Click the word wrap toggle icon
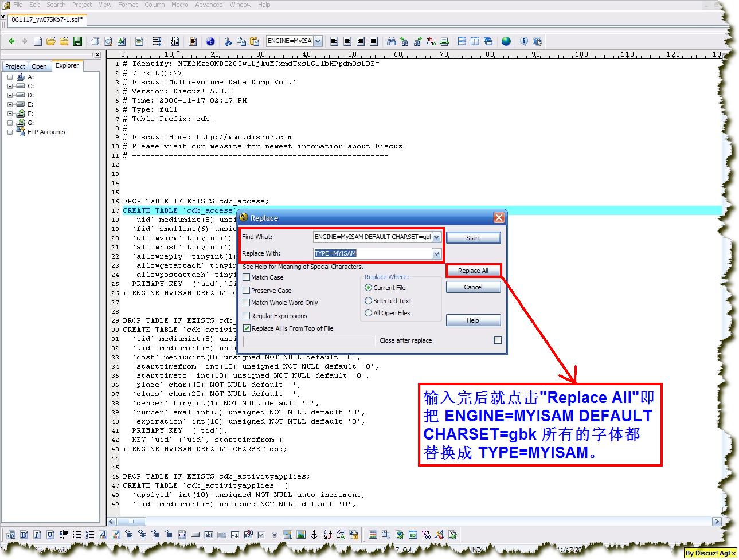 pyautogui.click(x=157, y=41)
